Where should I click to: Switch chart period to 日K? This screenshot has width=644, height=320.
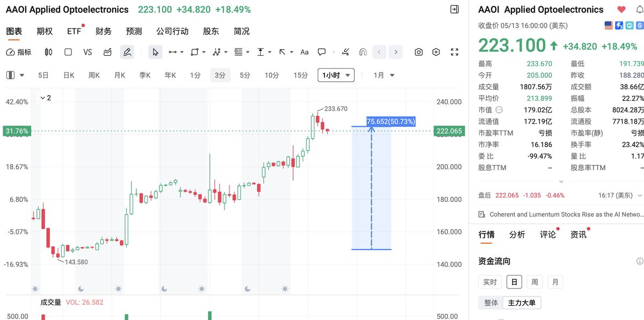(x=69, y=75)
